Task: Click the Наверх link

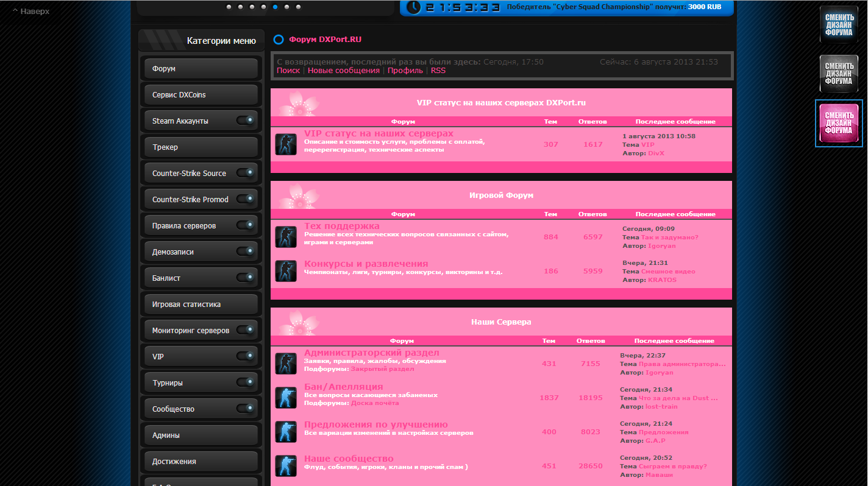Action: click(x=31, y=12)
